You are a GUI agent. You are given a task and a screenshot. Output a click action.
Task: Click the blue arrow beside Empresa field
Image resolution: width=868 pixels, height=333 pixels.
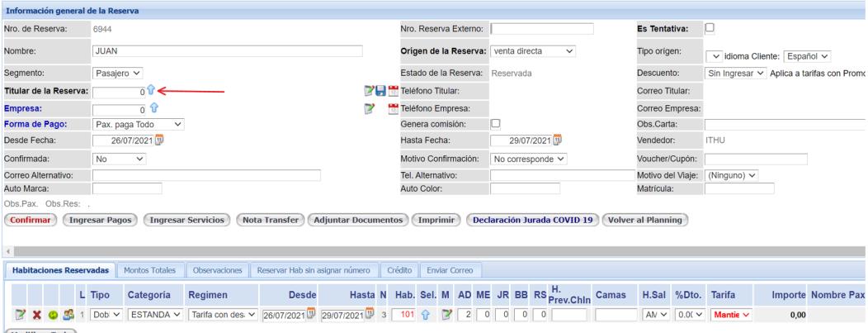pyautogui.click(x=154, y=108)
